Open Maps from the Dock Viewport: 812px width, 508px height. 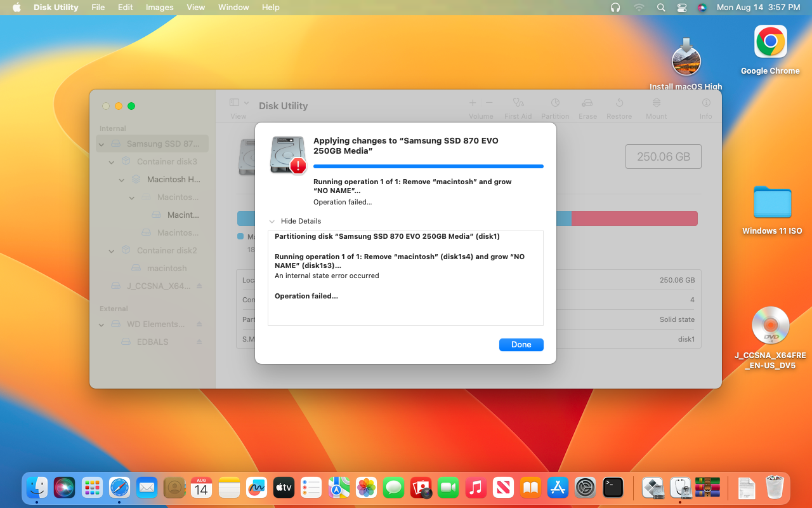coord(339,488)
